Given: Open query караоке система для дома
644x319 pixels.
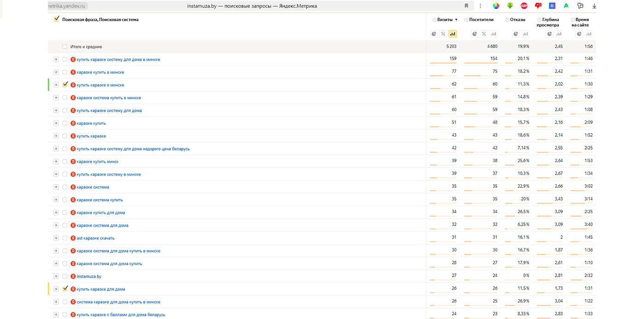Looking at the screenshot, I should coord(103,226).
